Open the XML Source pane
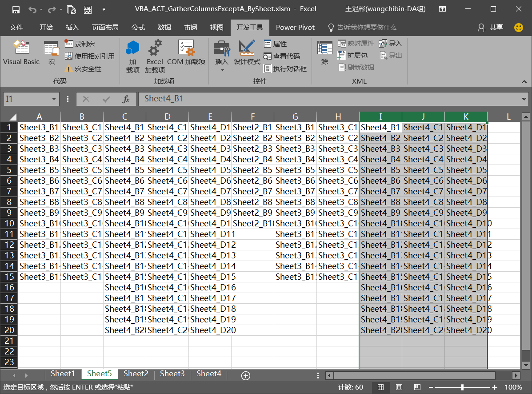The image size is (532, 394). (325, 52)
